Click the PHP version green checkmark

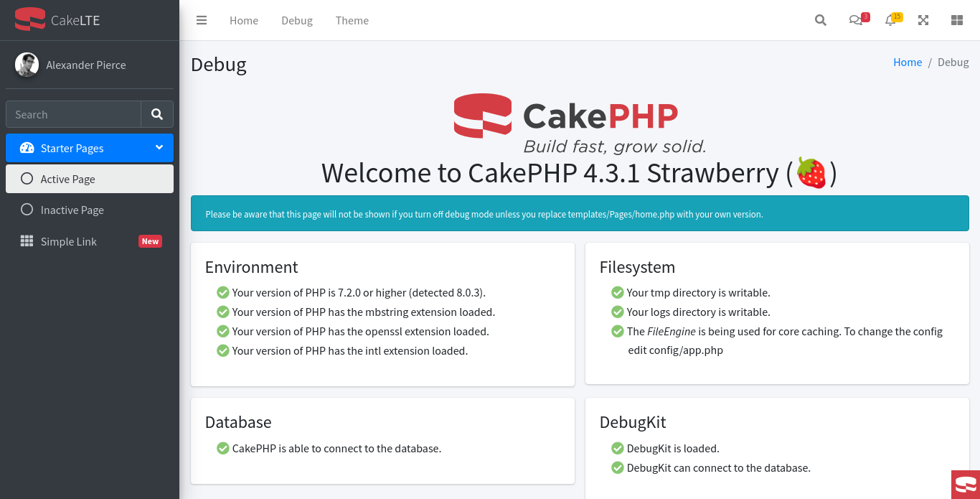click(x=222, y=292)
